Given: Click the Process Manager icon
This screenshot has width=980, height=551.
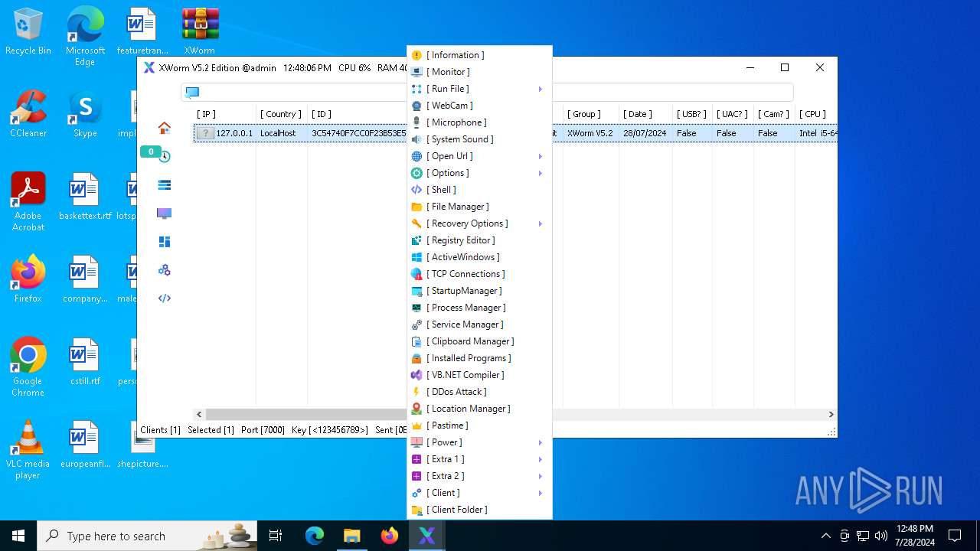Looking at the screenshot, I should [x=416, y=308].
